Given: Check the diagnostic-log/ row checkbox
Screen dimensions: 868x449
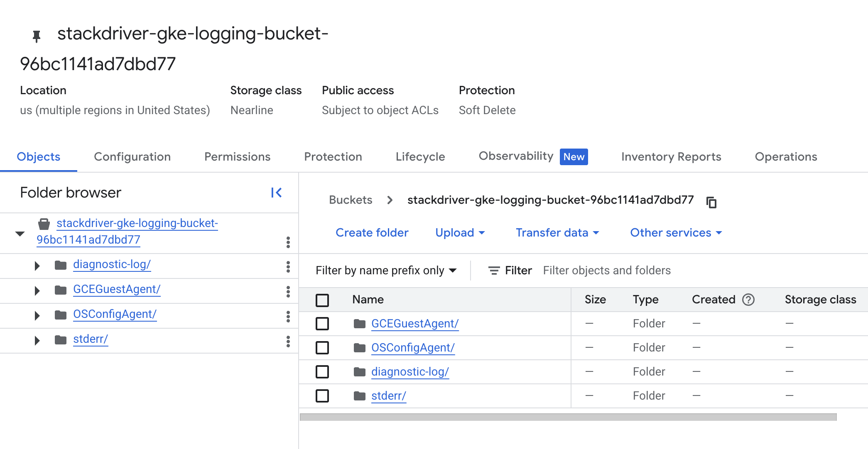Looking at the screenshot, I should pyautogui.click(x=322, y=372).
